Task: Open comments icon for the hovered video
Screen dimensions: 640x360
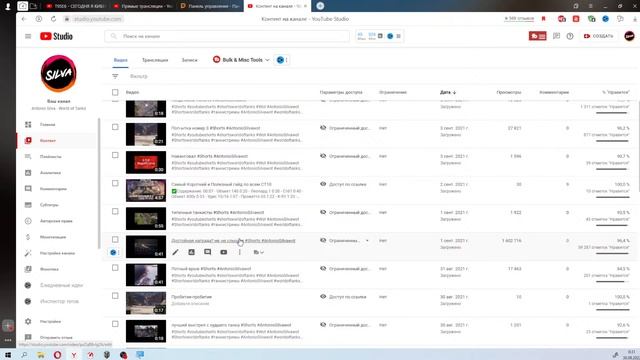Action: [x=207, y=252]
